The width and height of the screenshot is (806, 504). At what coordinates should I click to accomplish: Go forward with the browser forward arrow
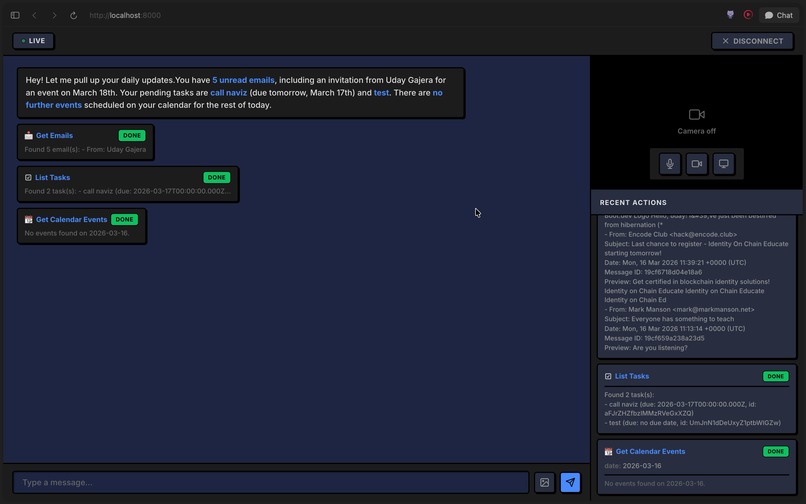point(54,15)
